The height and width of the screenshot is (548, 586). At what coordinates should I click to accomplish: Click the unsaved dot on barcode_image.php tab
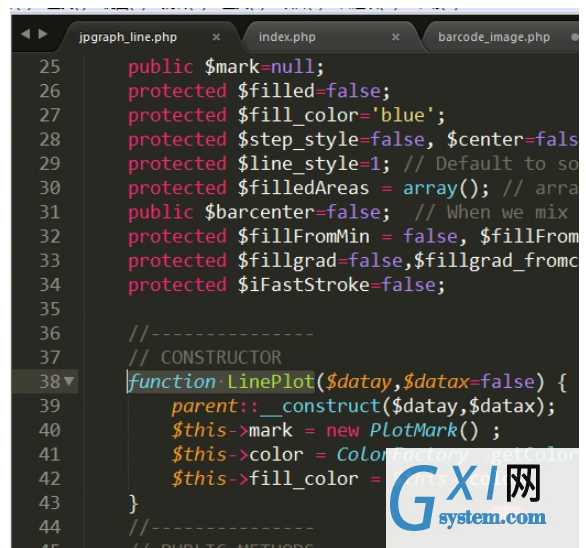coord(574,37)
